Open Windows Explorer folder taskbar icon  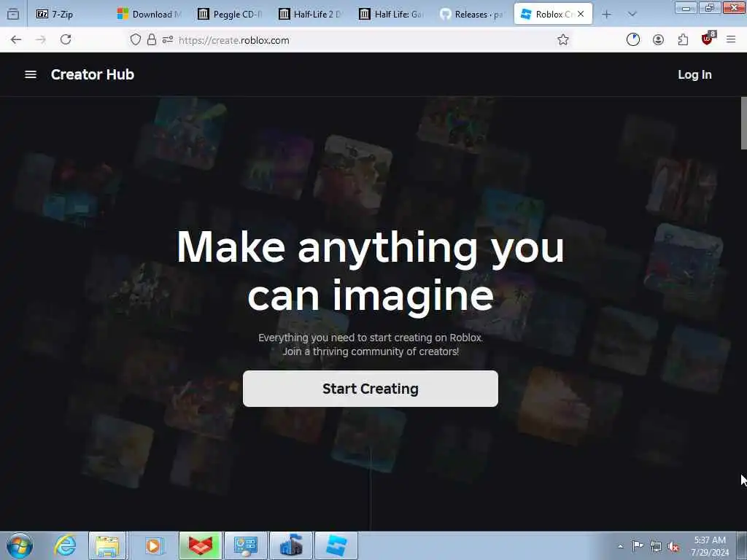pos(108,545)
